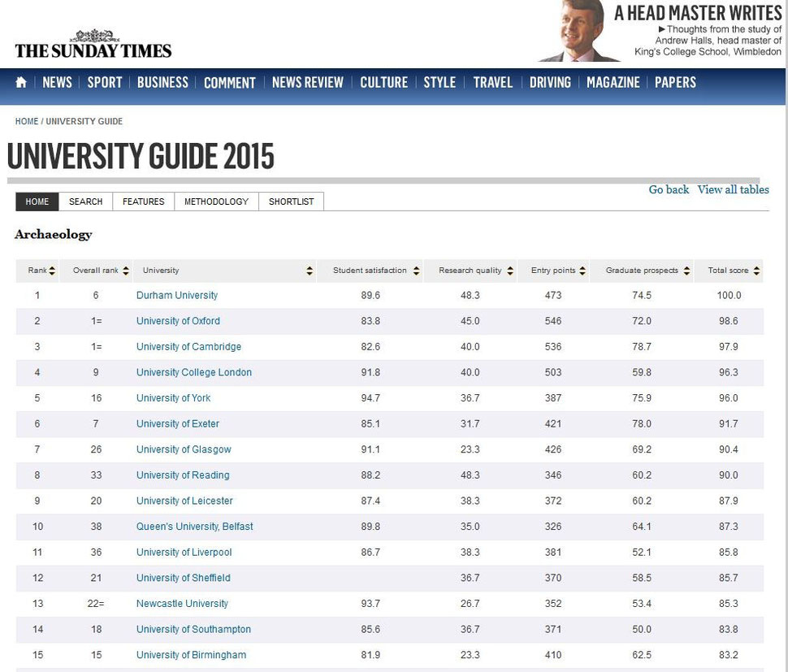Open Newcastle University link
788x672 pixels.
click(182, 603)
